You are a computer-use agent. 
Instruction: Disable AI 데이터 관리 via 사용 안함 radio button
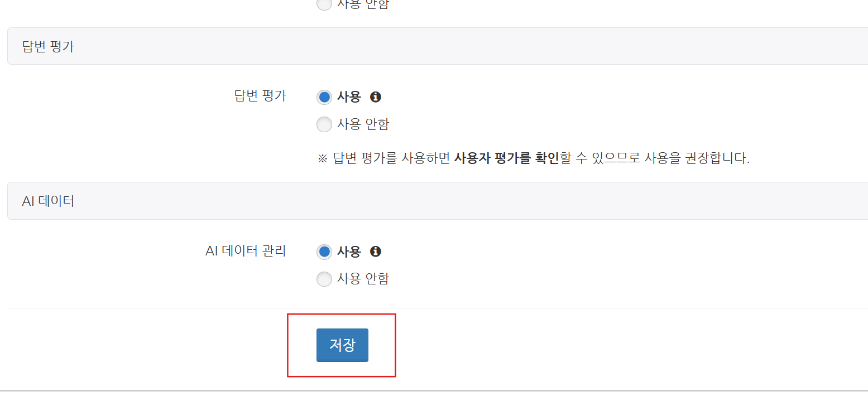pos(324,279)
